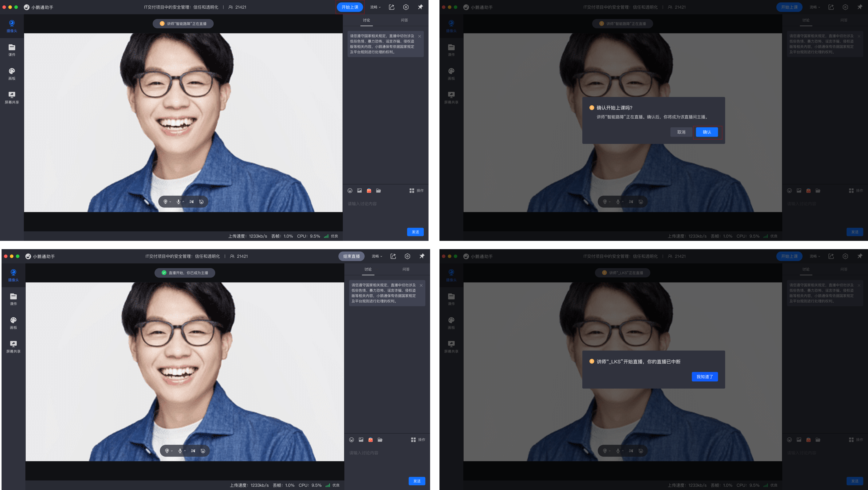Open the red shopping bag icon in the 结束直播 window chat

370,440
